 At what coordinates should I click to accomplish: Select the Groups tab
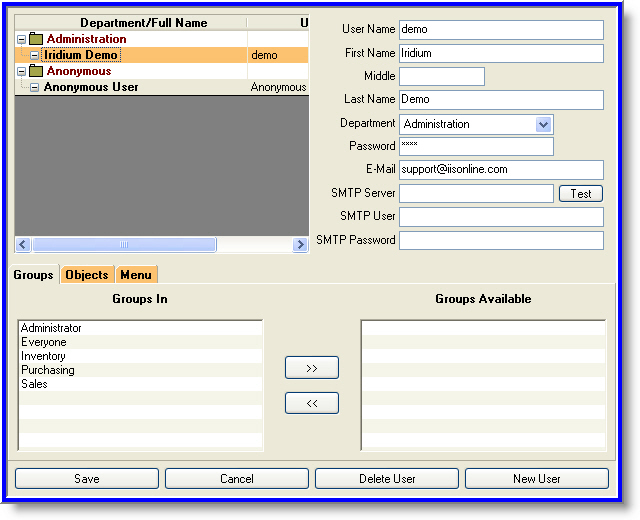[33, 275]
